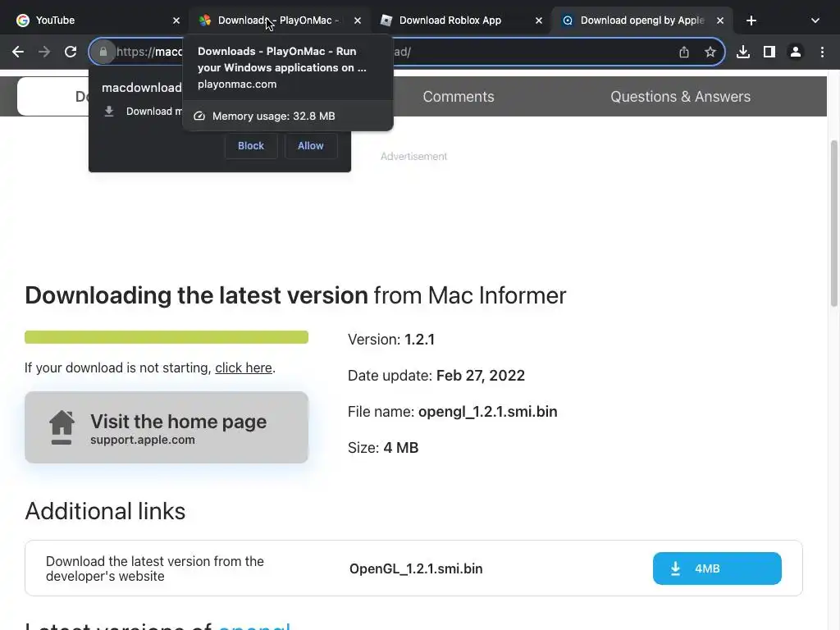Screen dimensions: 840x630
Task: Allow multiple downloads in the prompt
Action: [x=311, y=146]
